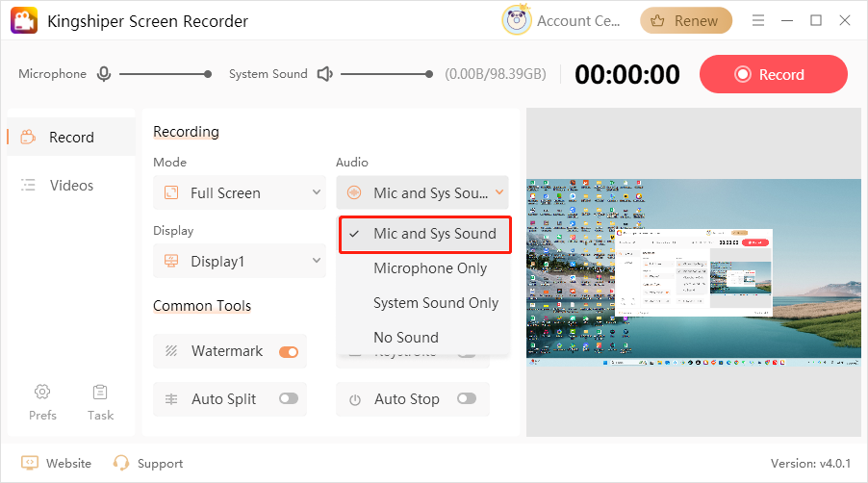Maximize the recorder window
This screenshot has height=483, width=868.
tap(815, 20)
